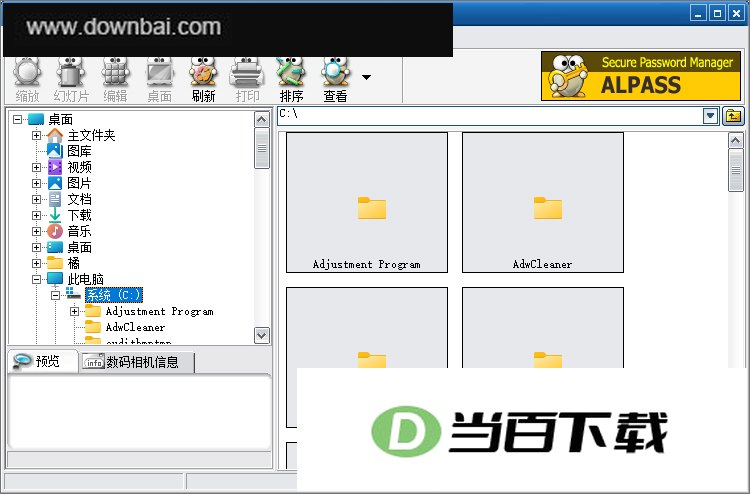
Task: Start the Slideshow (幻灯片) tool
Action: pyautogui.click(x=71, y=79)
